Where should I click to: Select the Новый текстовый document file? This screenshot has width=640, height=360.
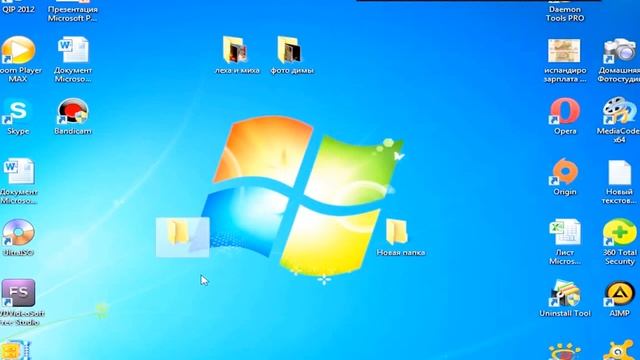coord(619,182)
